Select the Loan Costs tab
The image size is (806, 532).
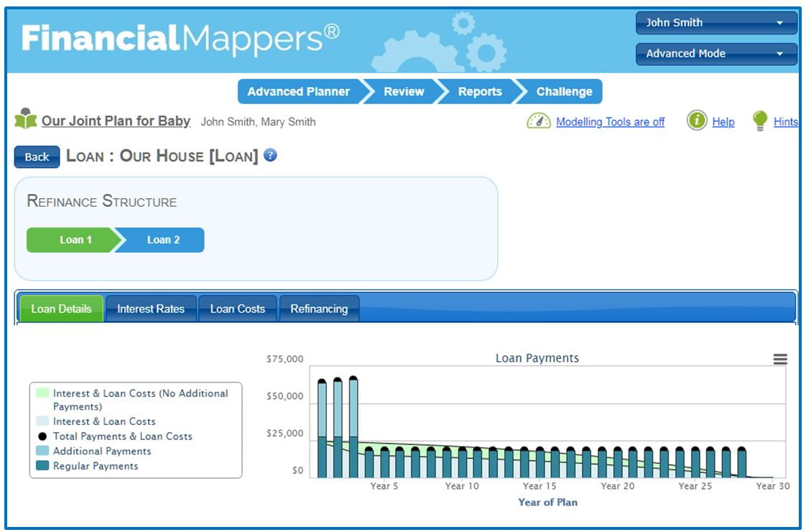(x=238, y=309)
